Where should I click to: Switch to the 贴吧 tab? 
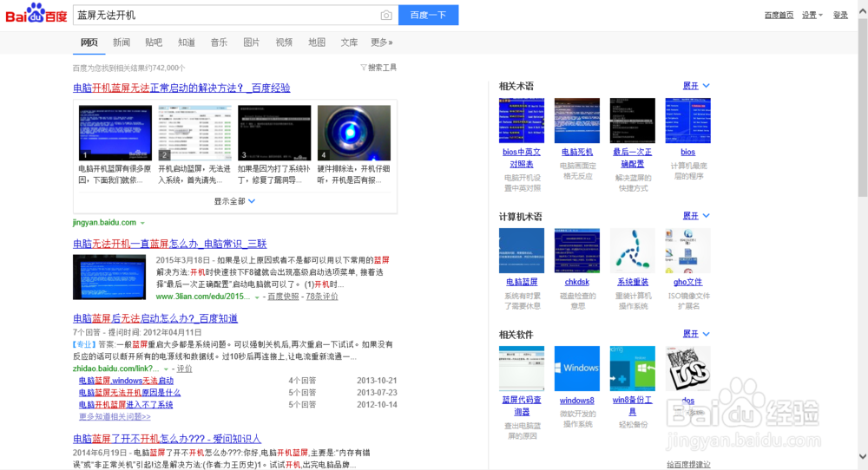tap(154, 42)
